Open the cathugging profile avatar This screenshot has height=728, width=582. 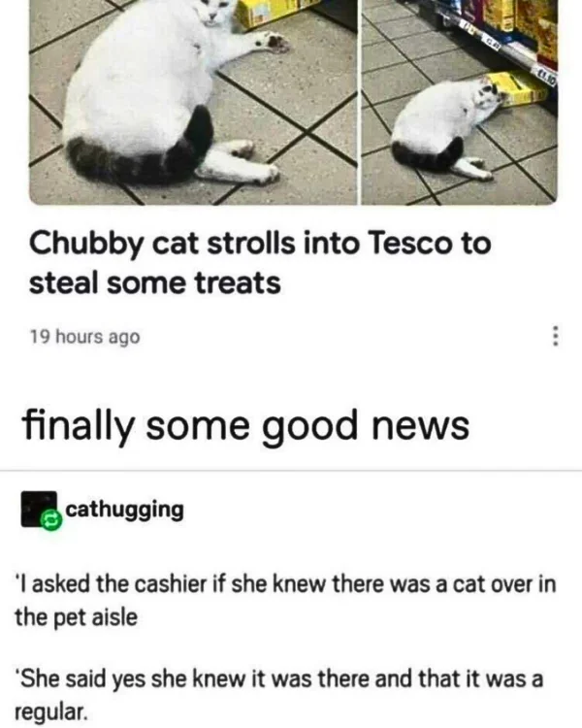39,509
